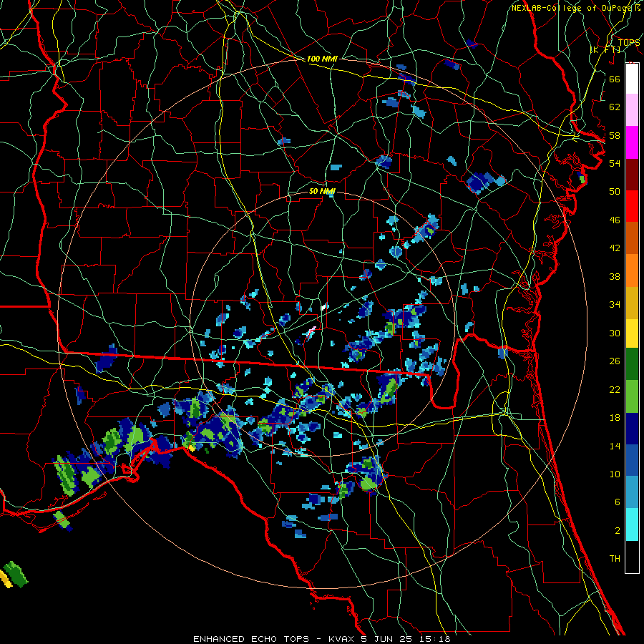Viewport: 644px width, 644px height.
Task: Choose the cyan legend swatch
Action: [x=632, y=525]
